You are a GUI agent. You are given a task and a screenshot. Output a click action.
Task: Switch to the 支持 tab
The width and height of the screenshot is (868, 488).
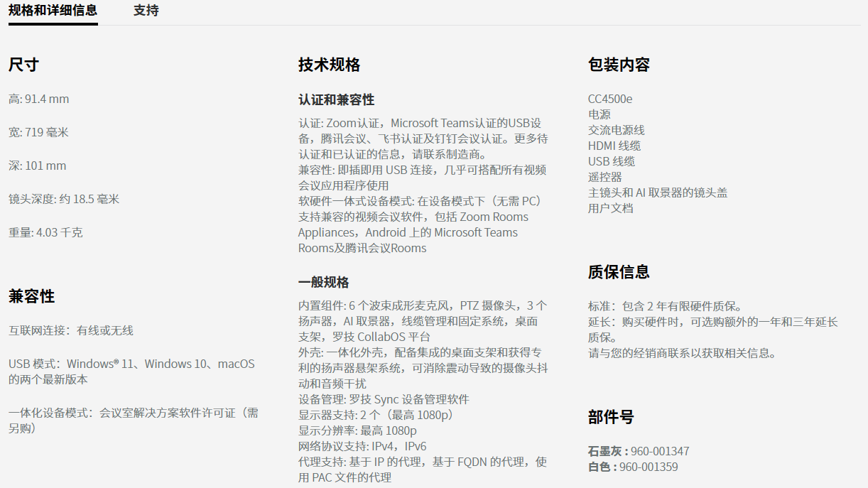[x=146, y=11]
